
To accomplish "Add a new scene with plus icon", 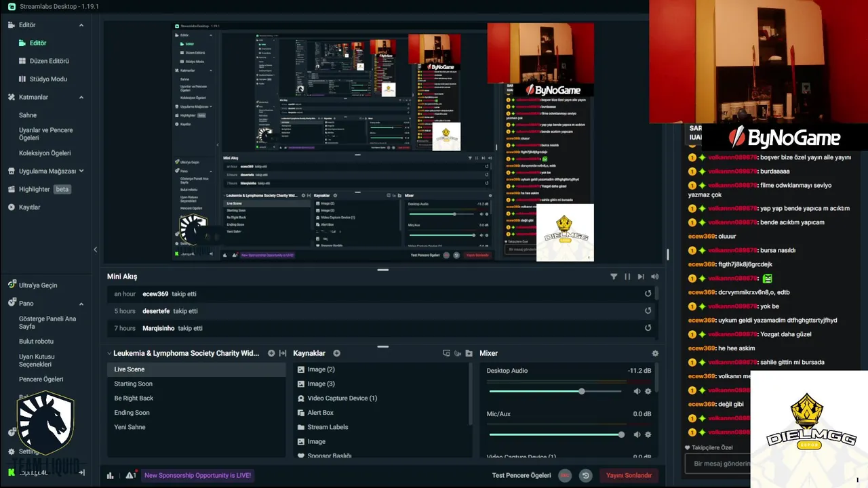I will coord(271,353).
